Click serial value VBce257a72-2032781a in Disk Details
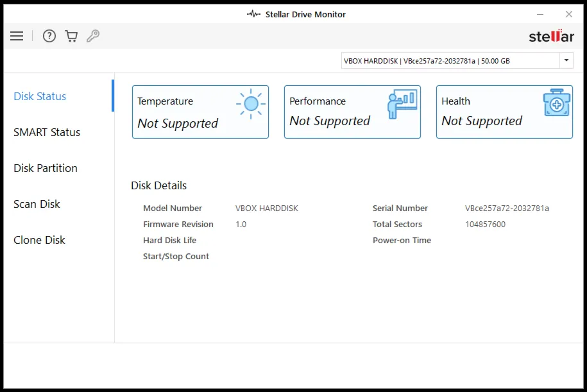 (x=507, y=208)
